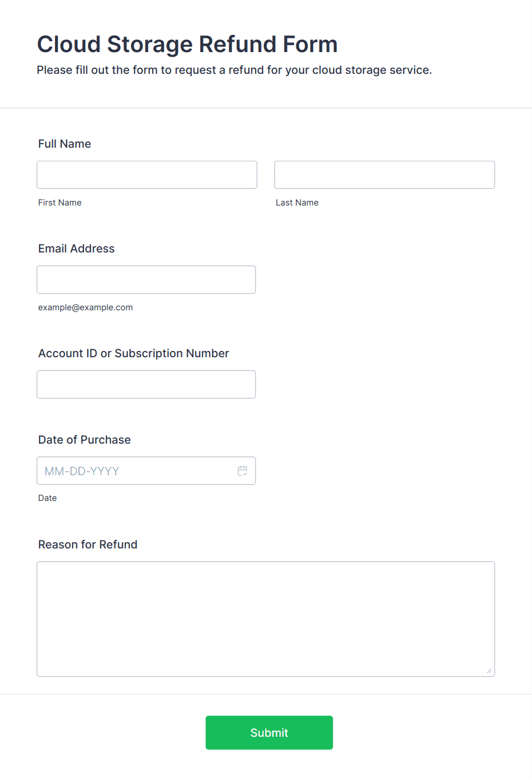Open the calendar picker icon
The image size is (532, 778).
pyautogui.click(x=243, y=471)
